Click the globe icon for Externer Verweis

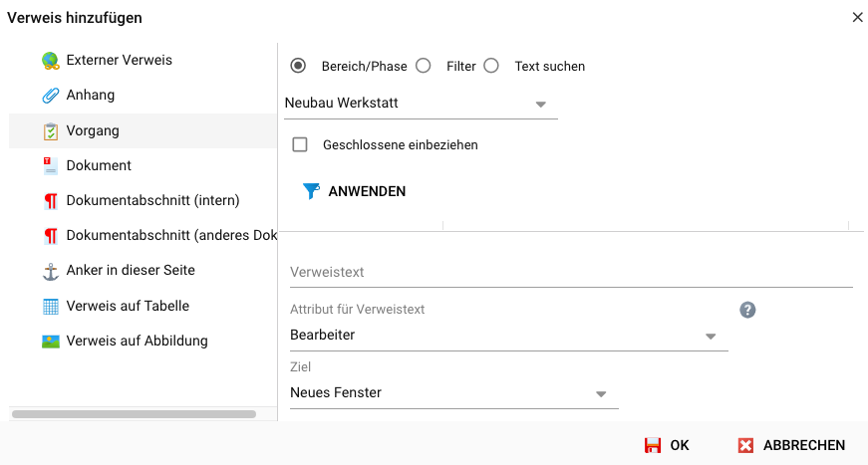(x=51, y=61)
